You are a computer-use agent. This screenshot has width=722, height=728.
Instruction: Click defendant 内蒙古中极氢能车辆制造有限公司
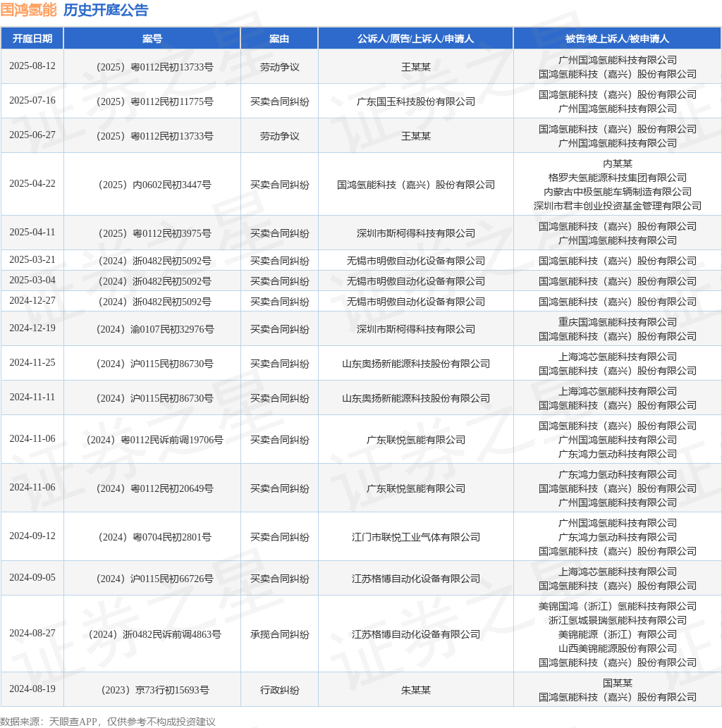click(618, 192)
